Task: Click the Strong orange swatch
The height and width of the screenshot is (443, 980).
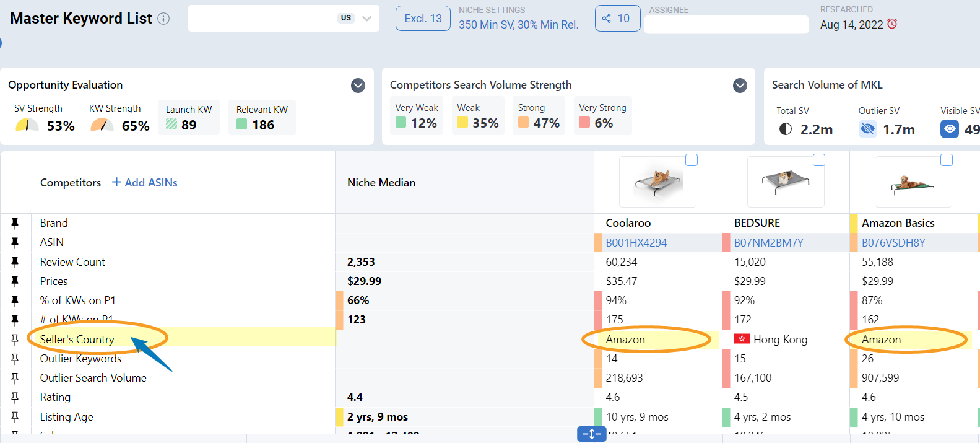Action: 524,123
